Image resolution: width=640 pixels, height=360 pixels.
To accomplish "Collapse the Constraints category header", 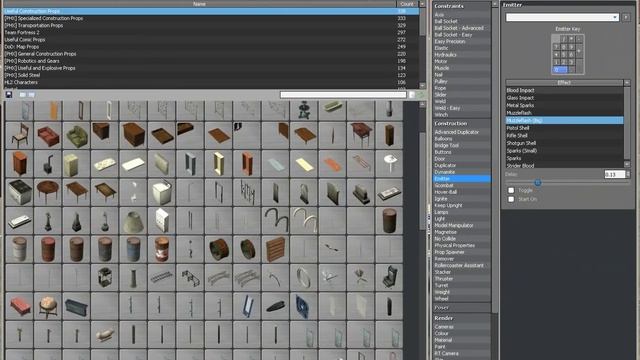I will (x=462, y=6).
